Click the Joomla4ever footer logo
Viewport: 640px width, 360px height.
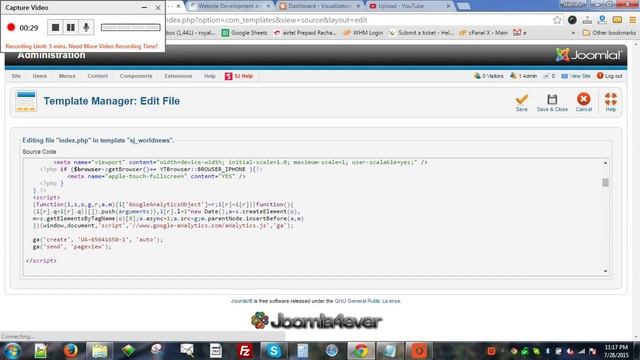[316, 321]
